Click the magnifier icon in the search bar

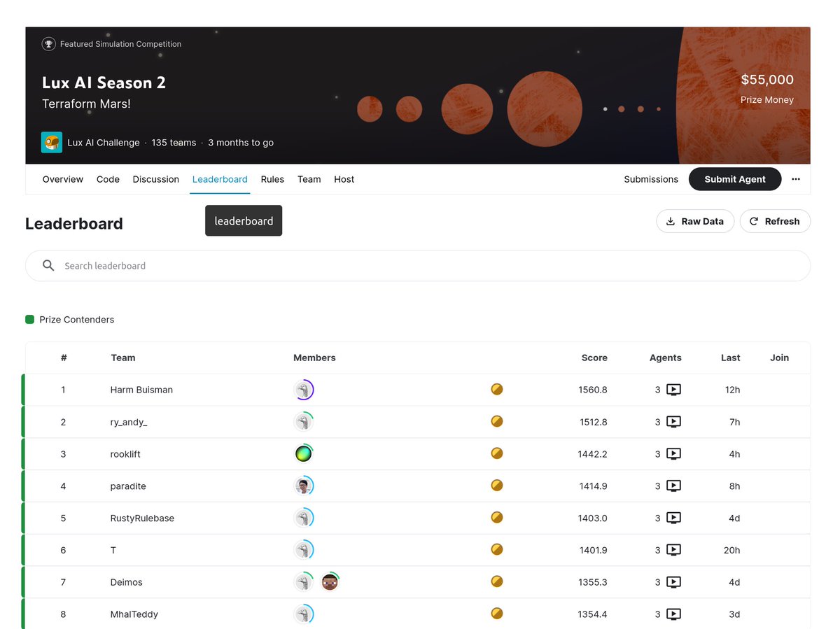[x=48, y=266]
